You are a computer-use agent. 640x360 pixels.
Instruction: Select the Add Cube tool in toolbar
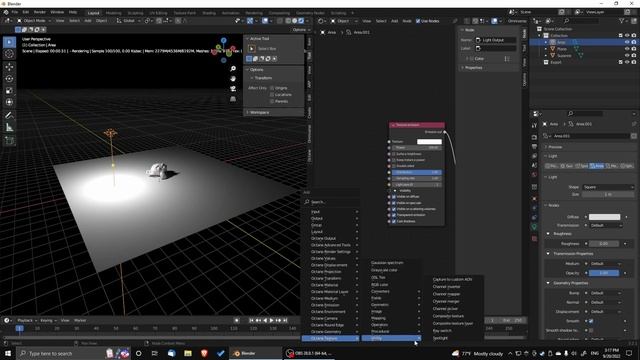pos(9,141)
